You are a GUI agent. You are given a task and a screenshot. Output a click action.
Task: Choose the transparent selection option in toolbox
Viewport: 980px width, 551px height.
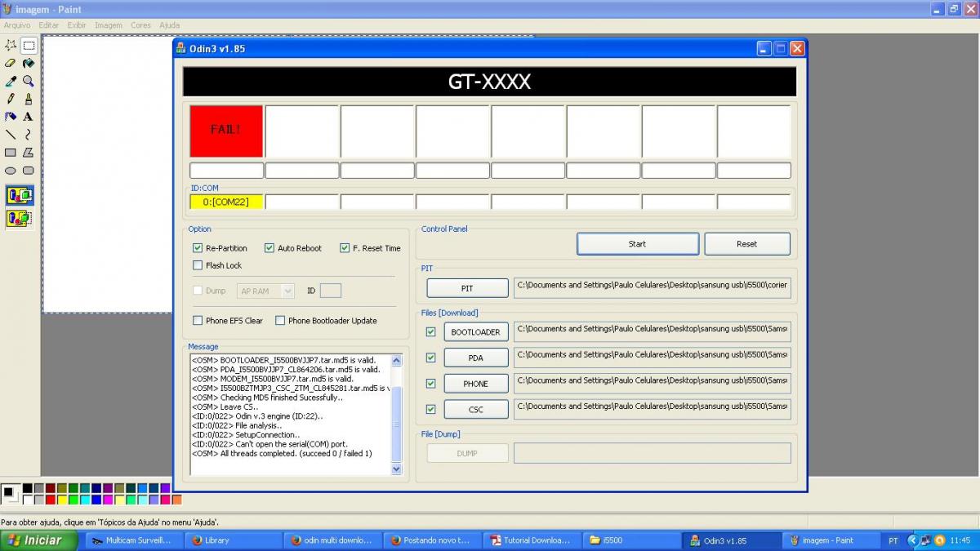(20, 218)
